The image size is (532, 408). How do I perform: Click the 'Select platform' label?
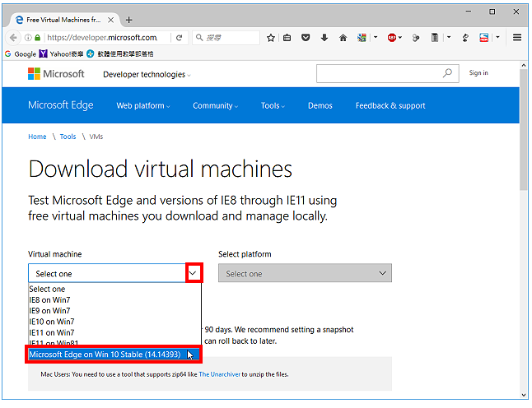245,254
